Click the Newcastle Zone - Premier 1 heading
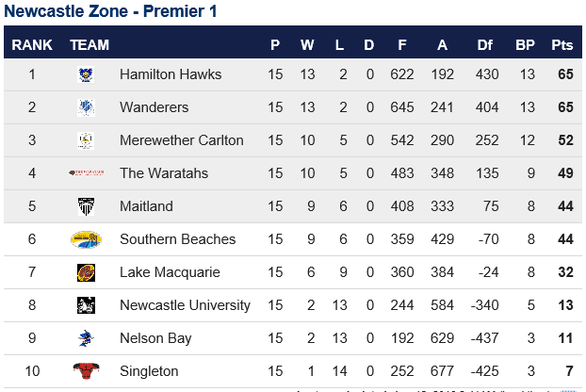This screenshot has height=392, width=586. (110, 11)
